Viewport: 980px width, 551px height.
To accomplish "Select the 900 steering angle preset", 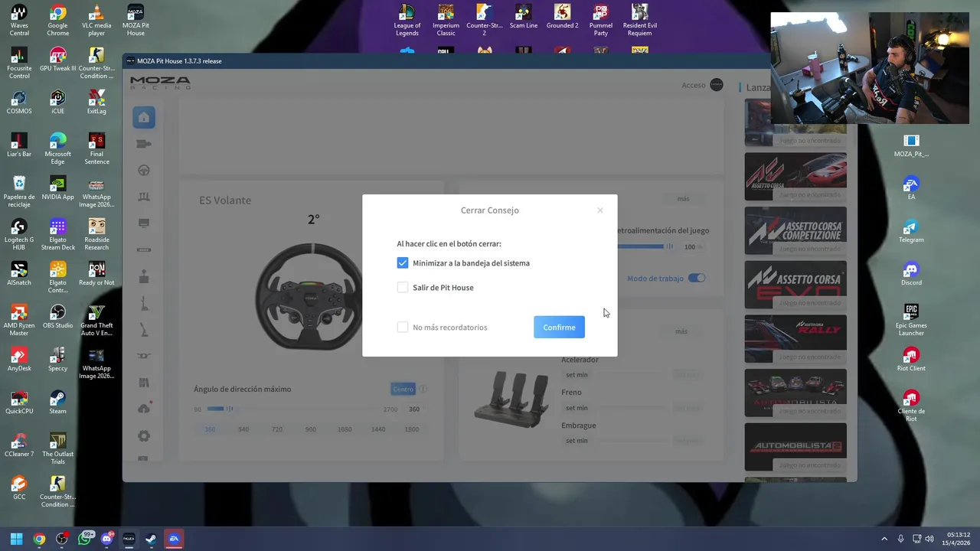I will pyautogui.click(x=311, y=429).
